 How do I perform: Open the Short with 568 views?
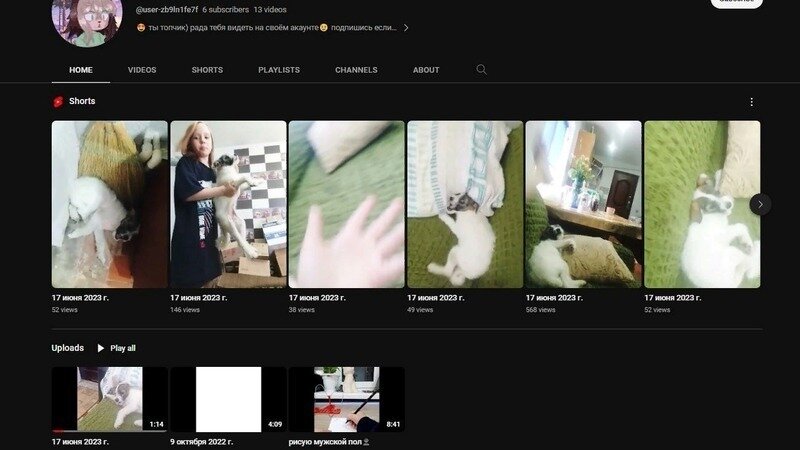[583, 205]
